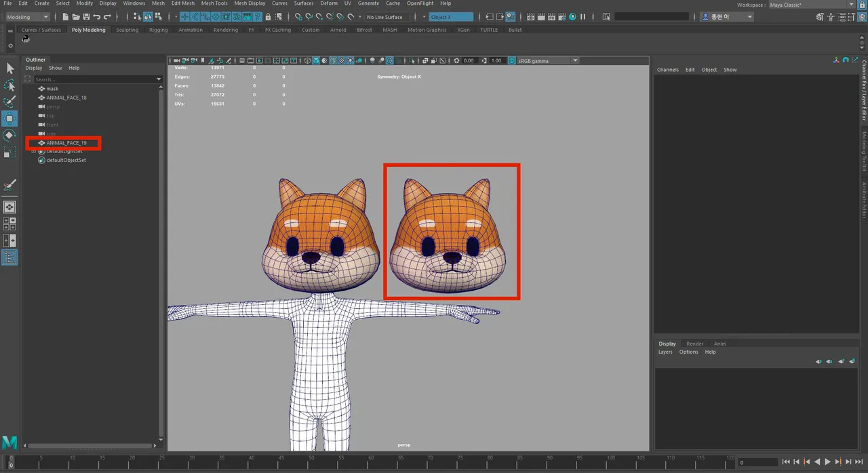The height and width of the screenshot is (473, 868).
Task: Open the Mesh Tools menu
Action: click(x=214, y=3)
